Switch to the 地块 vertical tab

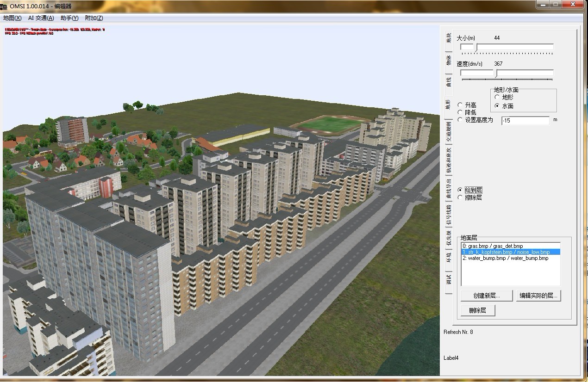point(448,38)
